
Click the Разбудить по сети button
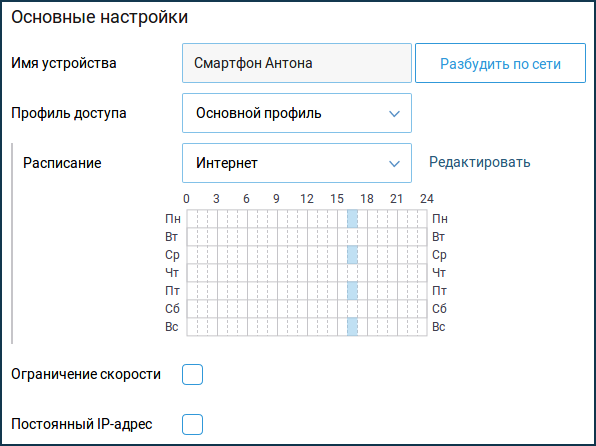coord(500,63)
